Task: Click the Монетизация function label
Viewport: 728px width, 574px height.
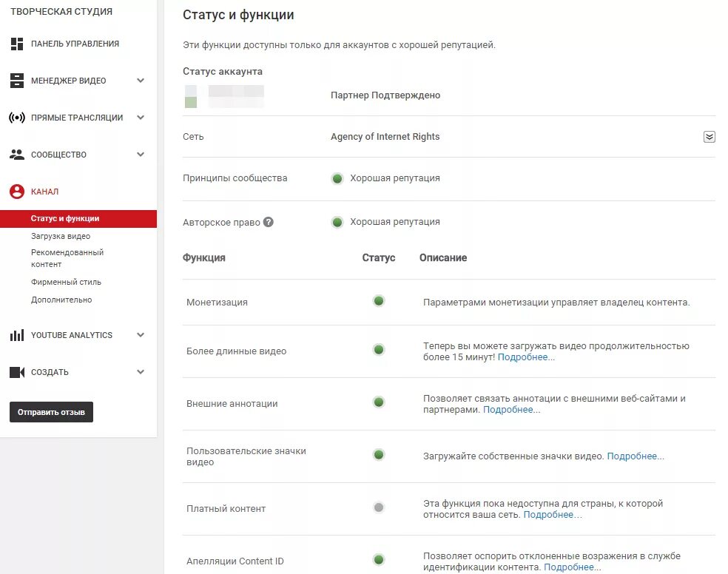Action: 217,303
